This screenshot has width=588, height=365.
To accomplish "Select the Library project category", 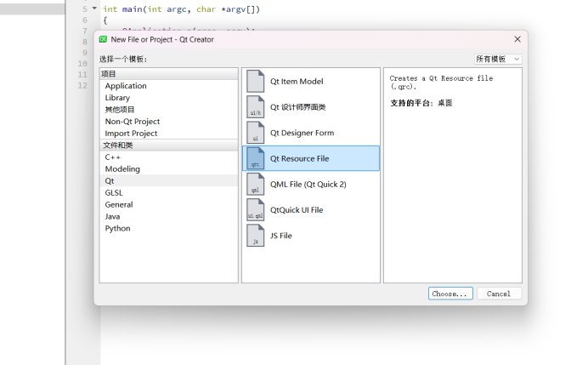I will pos(169,98).
